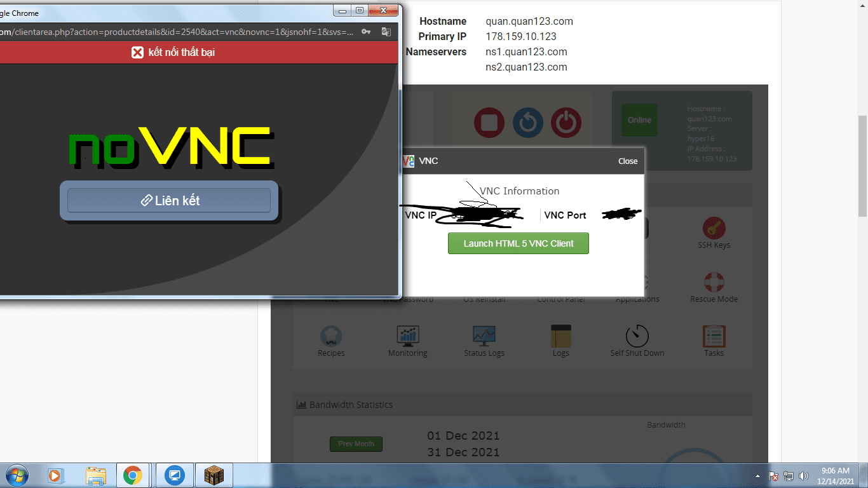This screenshot has width=868, height=488.
Task: Click the red stop server icon
Action: [x=489, y=123]
